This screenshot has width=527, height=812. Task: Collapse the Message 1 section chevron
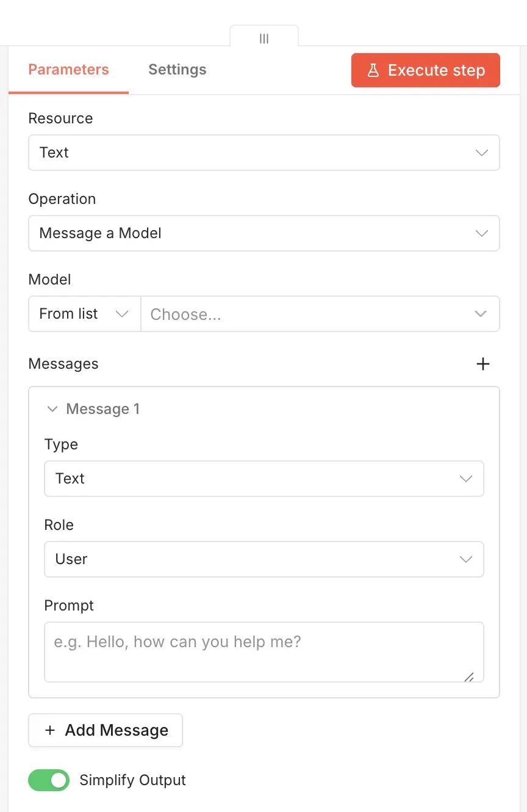pos(52,409)
